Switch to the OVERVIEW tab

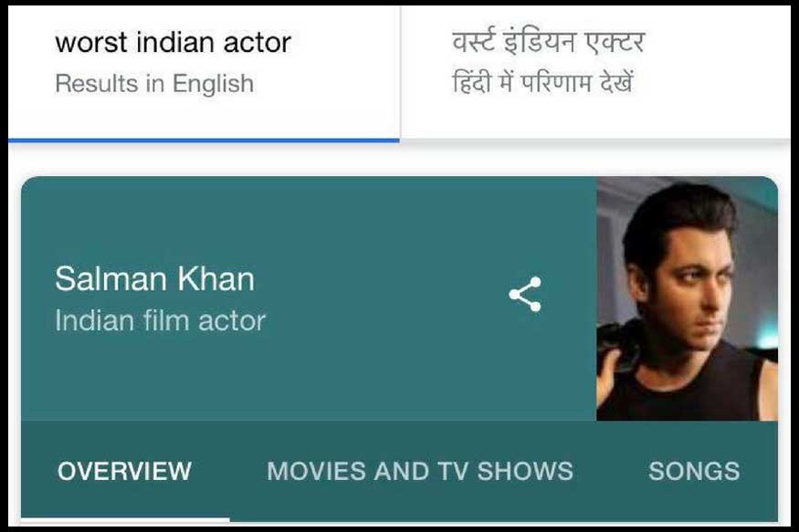pos(124,471)
